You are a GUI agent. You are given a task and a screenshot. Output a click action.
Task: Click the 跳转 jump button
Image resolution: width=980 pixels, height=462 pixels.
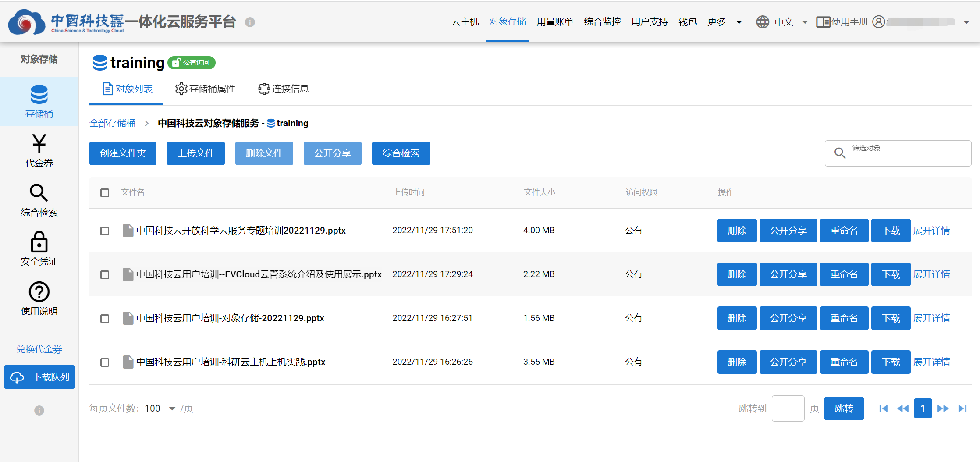point(844,409)
